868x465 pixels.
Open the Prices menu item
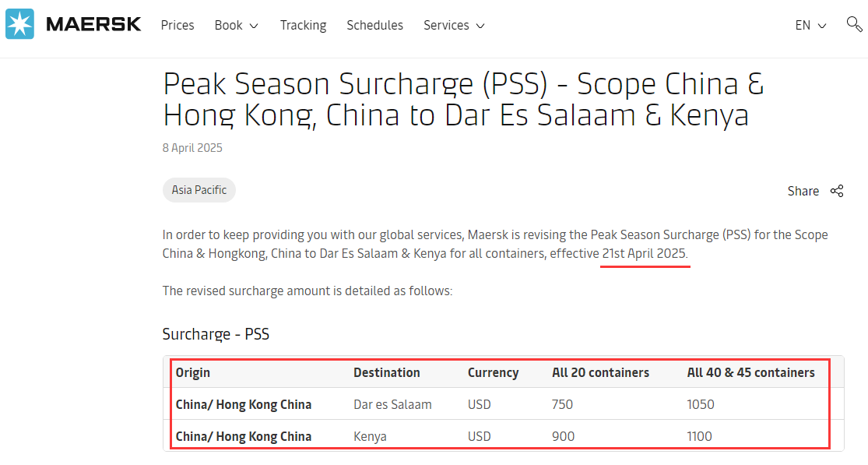tap(177, 26)
